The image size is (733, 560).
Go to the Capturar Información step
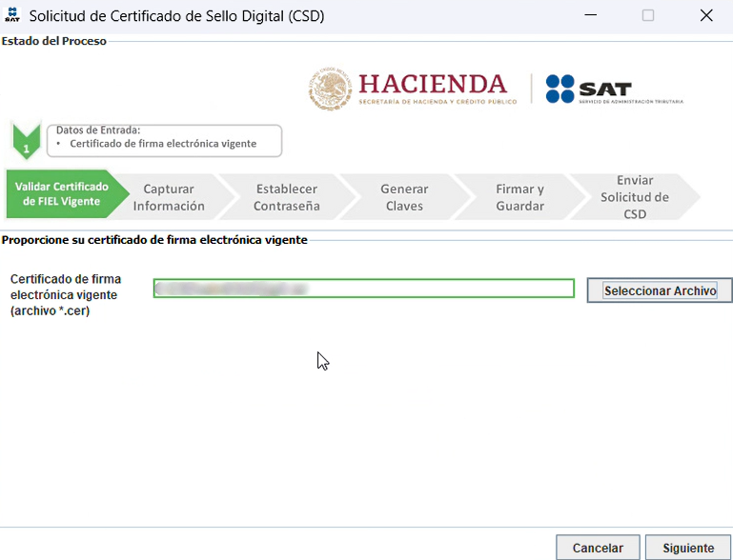pos(169,197)
